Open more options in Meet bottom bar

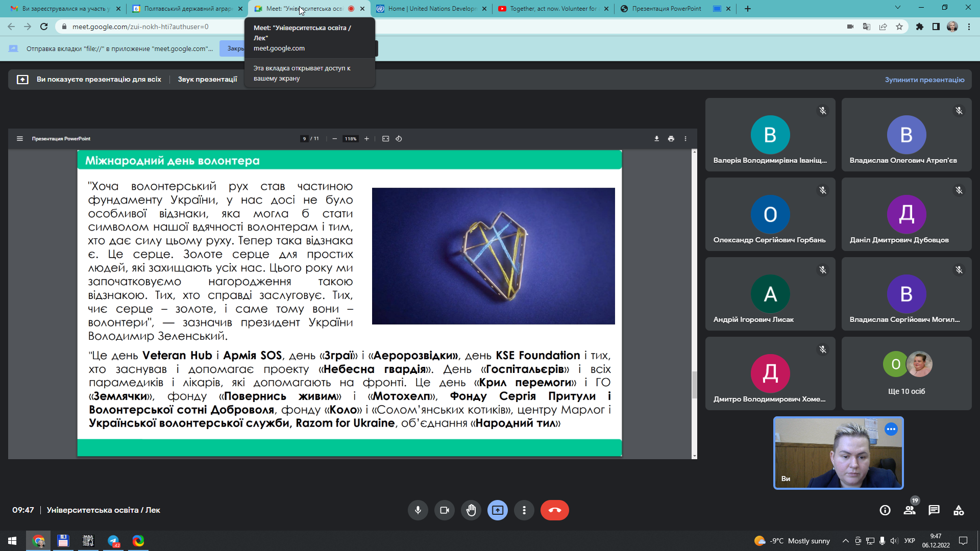524,510
